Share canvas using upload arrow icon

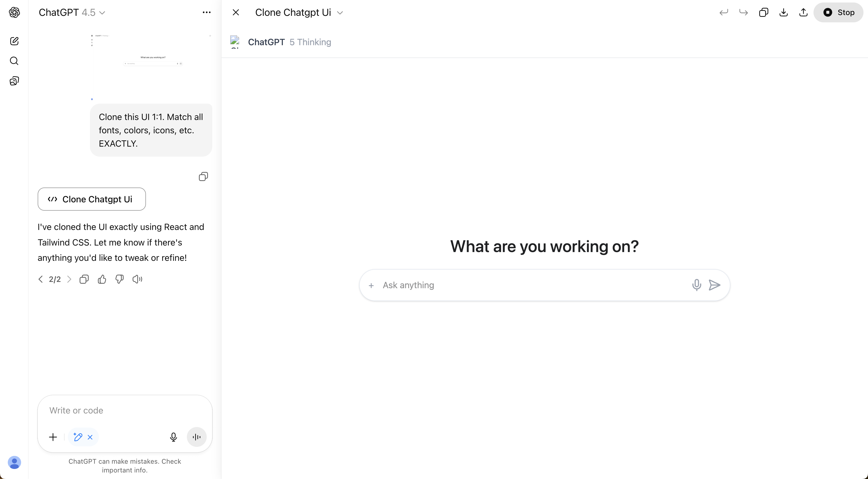(x=803, y=13)
